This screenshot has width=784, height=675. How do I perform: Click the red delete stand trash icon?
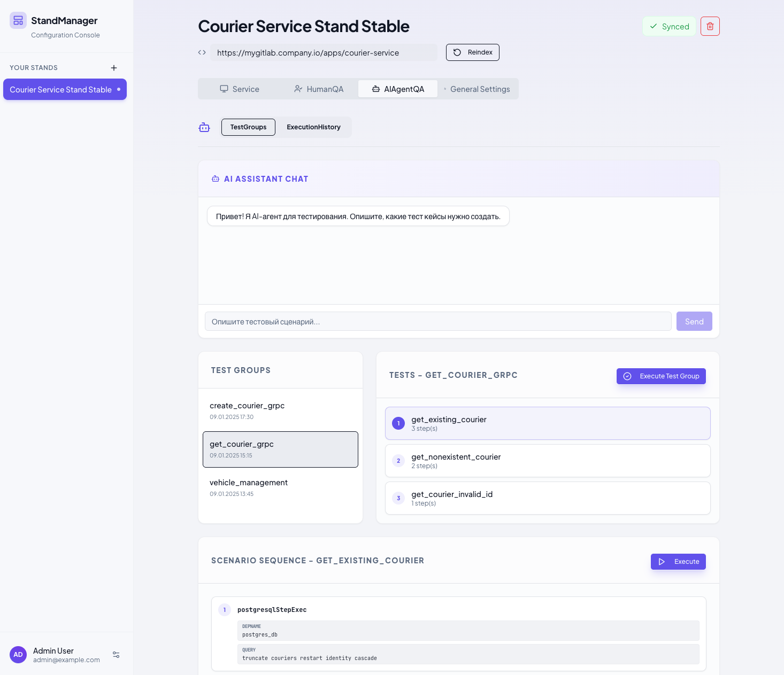point(710,26)
